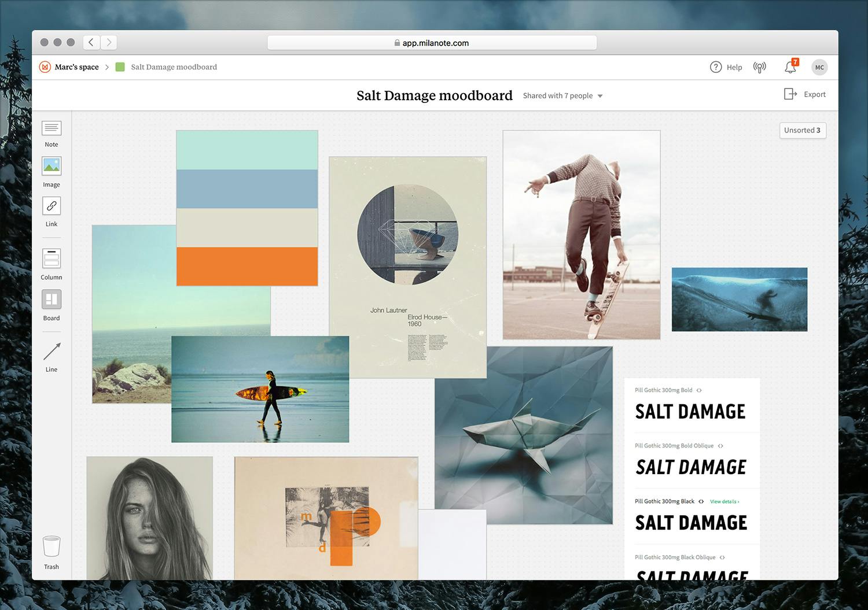The width and height of the screenshot is (868, 610).
Task: Open notifications bell with badge
Action: 790,66
